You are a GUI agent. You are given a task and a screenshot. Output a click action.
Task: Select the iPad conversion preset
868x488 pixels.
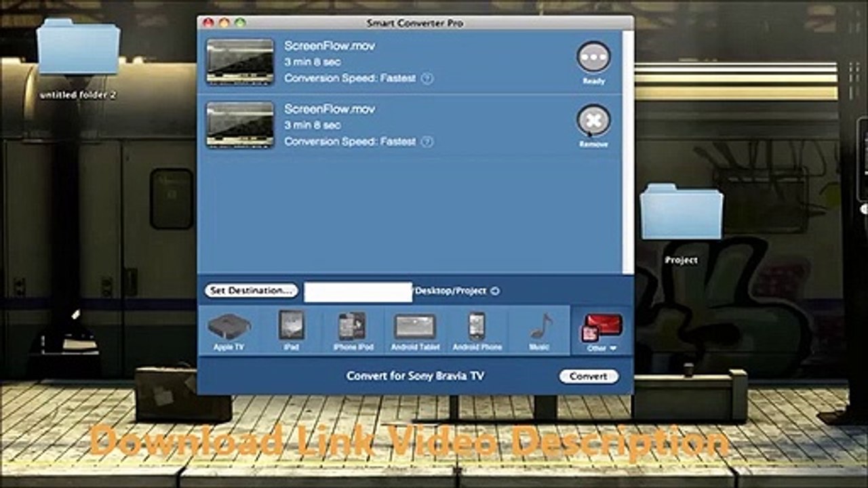click(292, 331)
